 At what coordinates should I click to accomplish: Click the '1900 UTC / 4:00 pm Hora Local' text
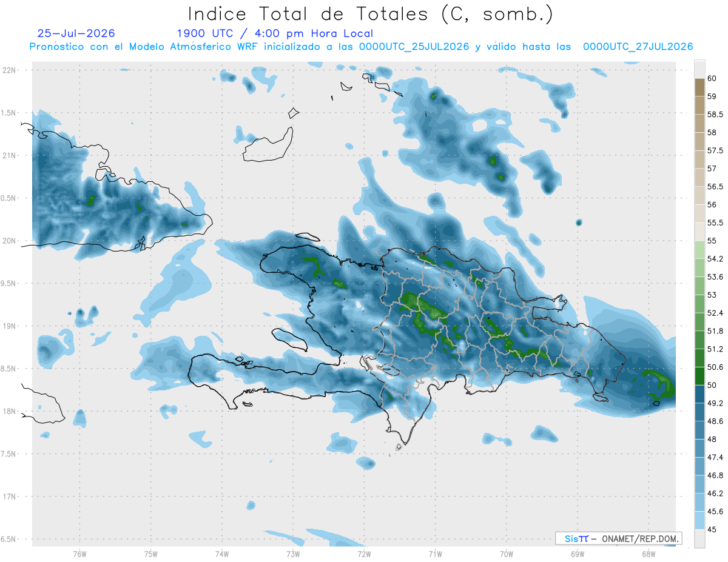click(275, 33)
